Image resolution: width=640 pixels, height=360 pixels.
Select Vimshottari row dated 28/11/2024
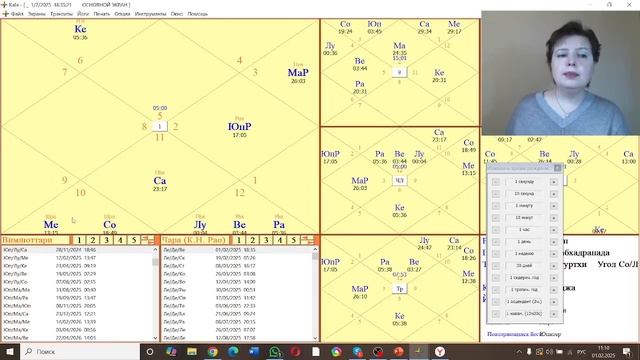tap(77, 250)
